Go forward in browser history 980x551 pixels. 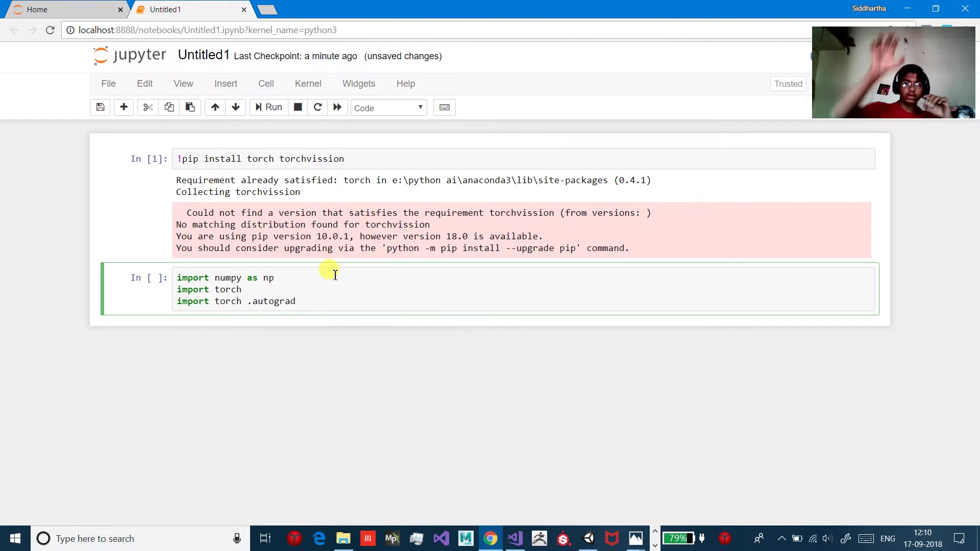click(x=32, y=30)
